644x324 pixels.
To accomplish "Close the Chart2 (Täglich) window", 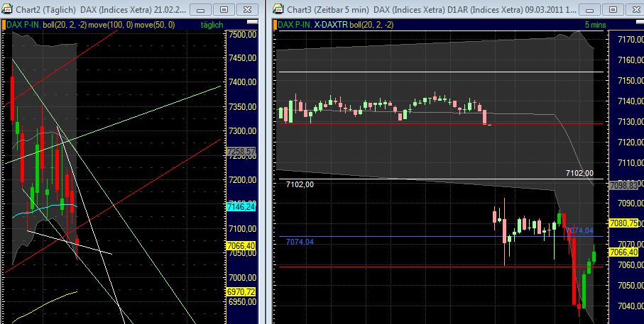I will pyautogui.click(x=248, y=9).
